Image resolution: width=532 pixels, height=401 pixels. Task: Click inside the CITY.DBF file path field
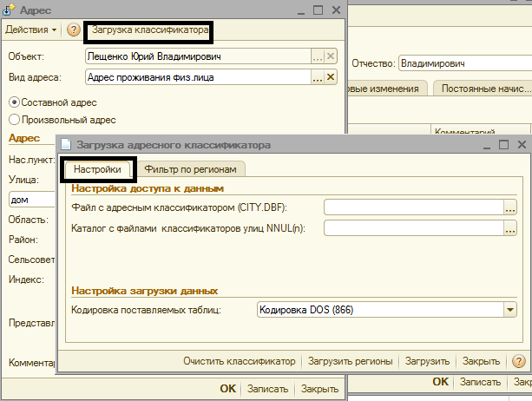[x=413, y=207]
